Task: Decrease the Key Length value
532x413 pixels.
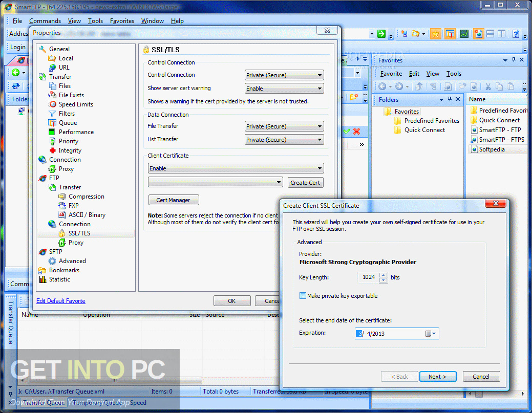Action: click(384, 280)
